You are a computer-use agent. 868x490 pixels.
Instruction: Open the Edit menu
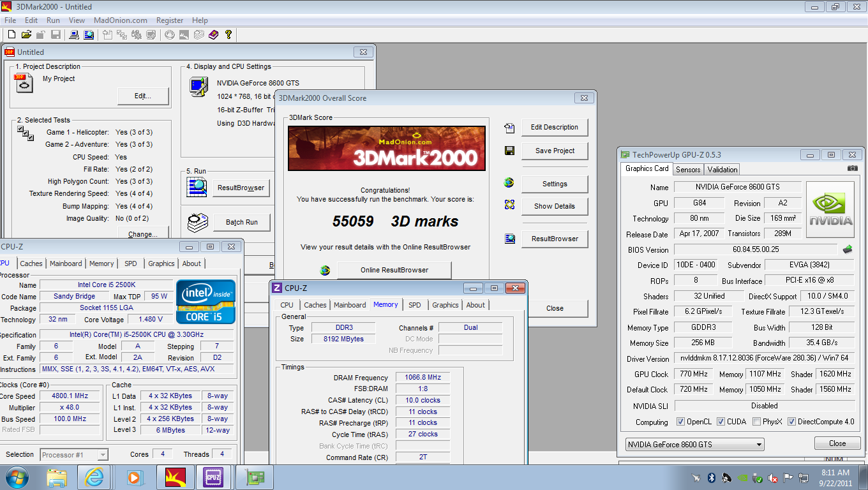point(31,20)
